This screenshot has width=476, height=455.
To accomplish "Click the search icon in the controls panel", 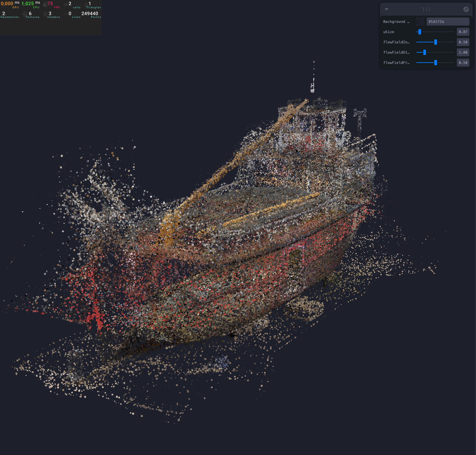I will (466, 9).
